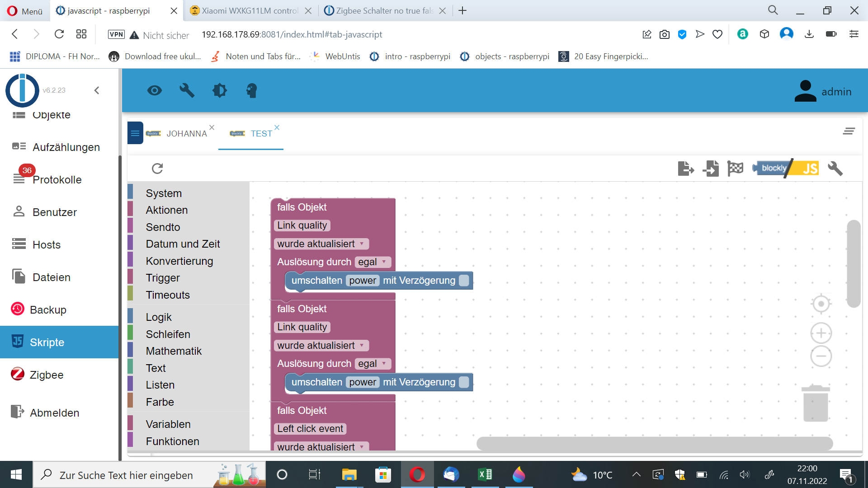Collapse the left sidebar with chevron
Screen dimensions: 868x488
coord(97,90)
